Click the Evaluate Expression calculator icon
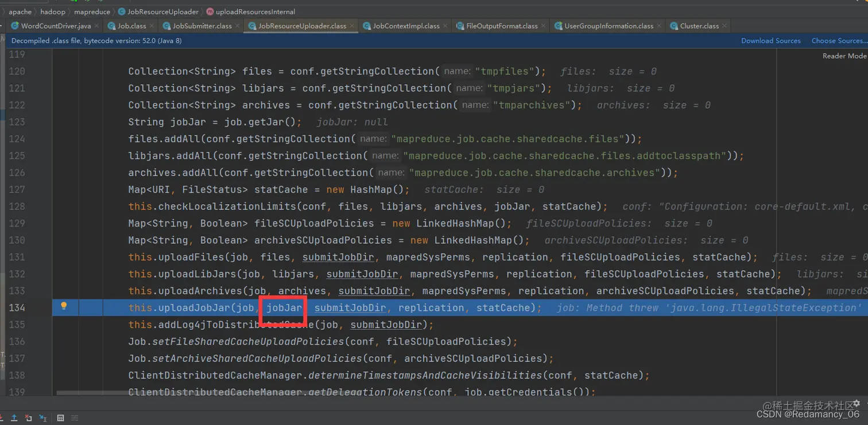Screen dimensions: 868x425 coord(60,418)
